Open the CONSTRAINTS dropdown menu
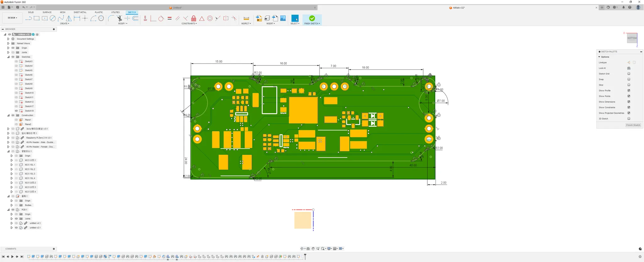 189,24
